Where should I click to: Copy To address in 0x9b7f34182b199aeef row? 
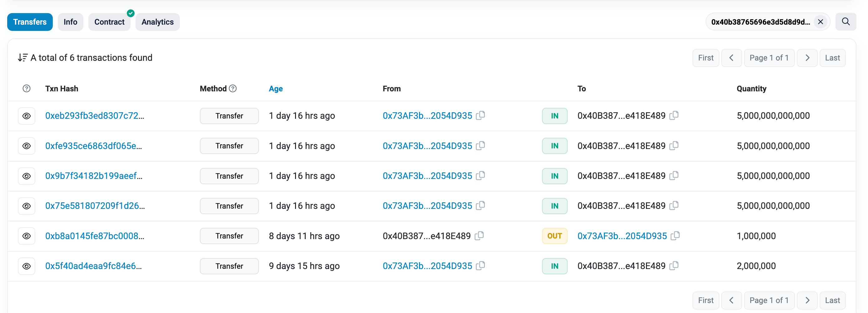click(674, 176)
